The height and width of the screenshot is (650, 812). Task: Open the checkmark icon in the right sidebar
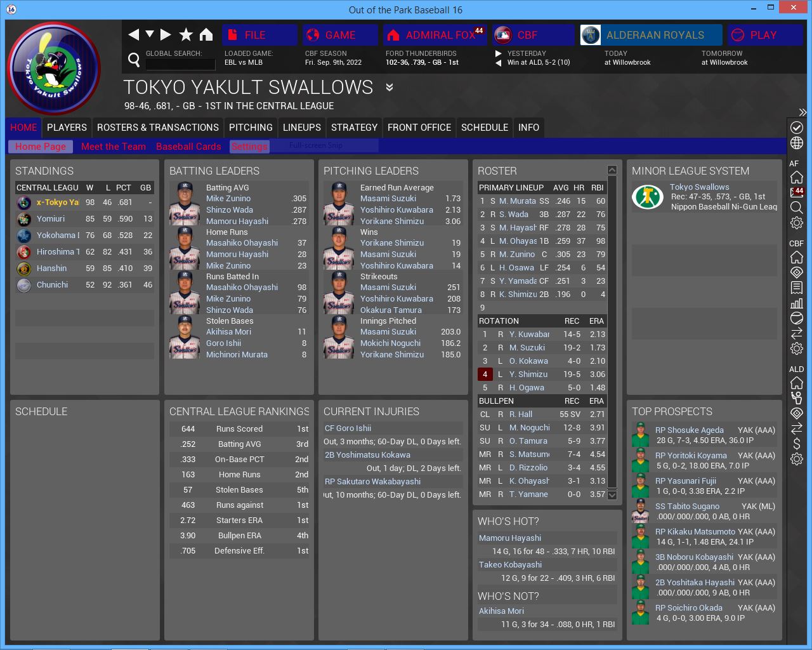(x=797, y=128)
